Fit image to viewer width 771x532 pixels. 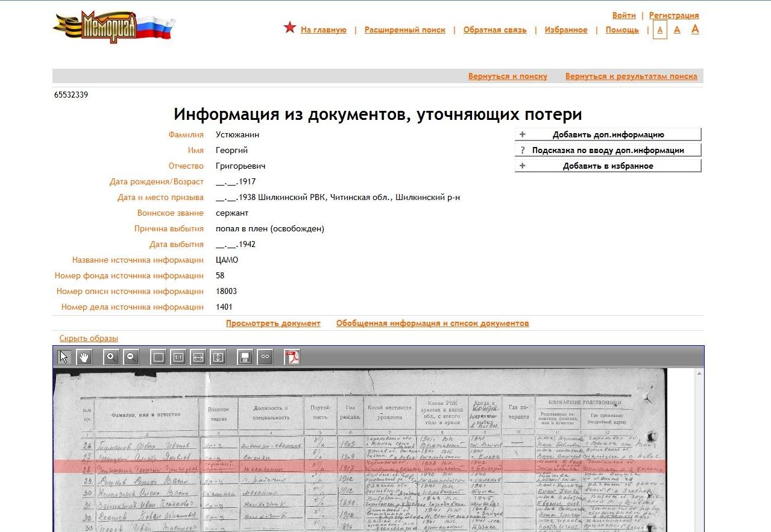click(x=198, y=357)
